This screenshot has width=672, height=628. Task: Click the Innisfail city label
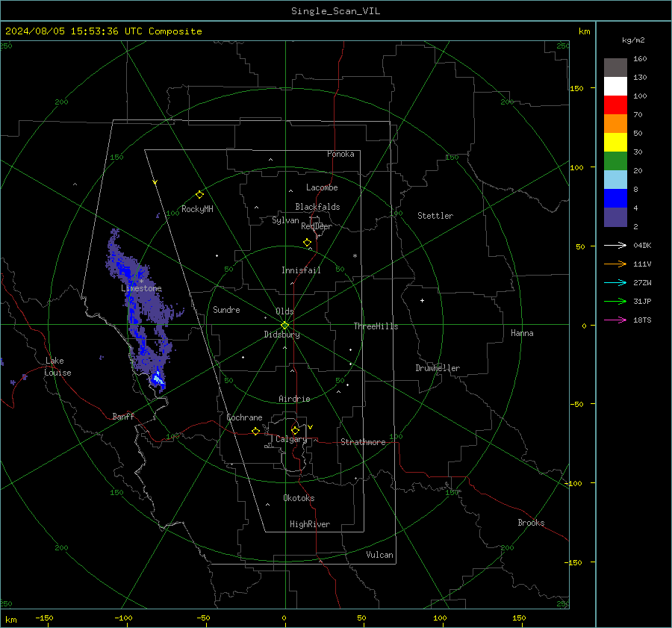point(301,270)
